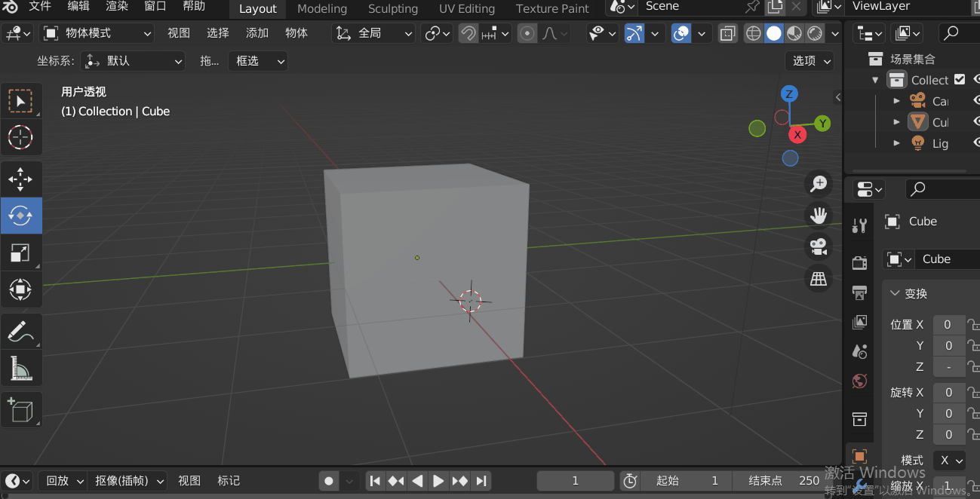Click the red X axis gizmo

pyautogui.click(x=797, y=134)
